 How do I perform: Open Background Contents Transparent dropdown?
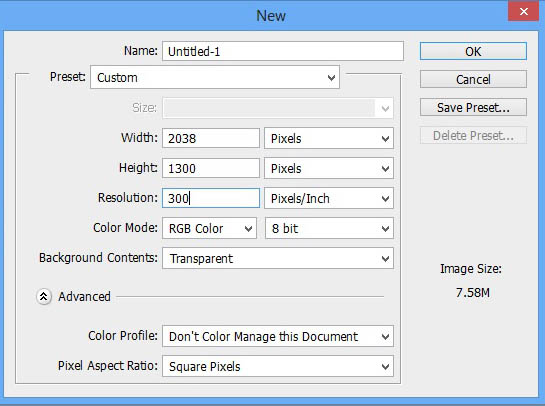point(278,258)
